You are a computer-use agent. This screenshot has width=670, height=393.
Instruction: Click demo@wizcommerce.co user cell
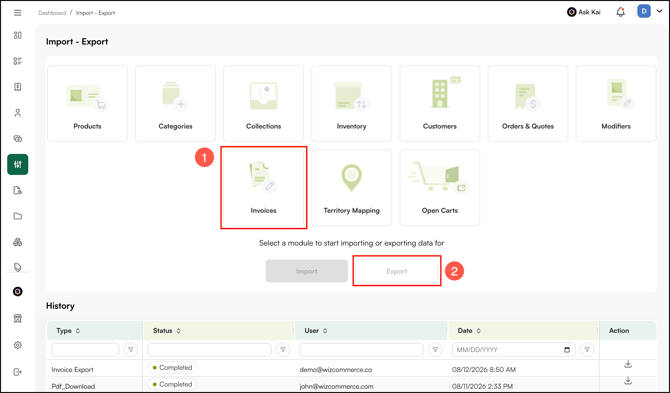point(336,370)
